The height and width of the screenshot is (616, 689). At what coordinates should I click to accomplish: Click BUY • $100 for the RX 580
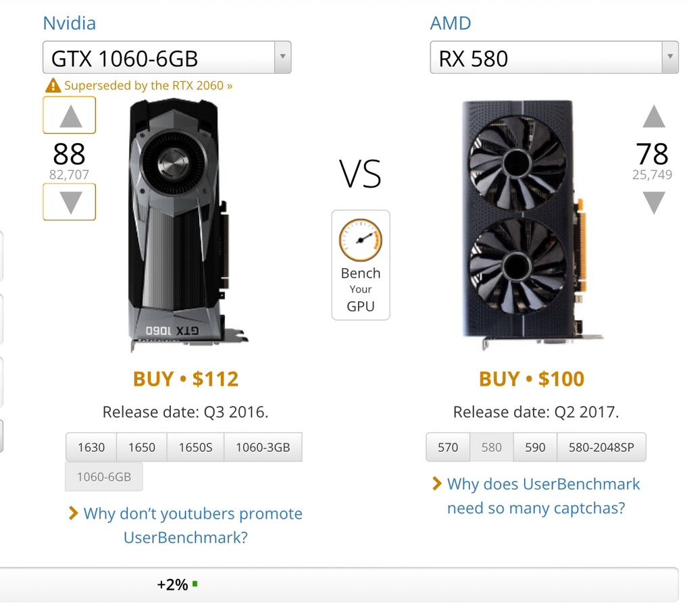(532, 379)
